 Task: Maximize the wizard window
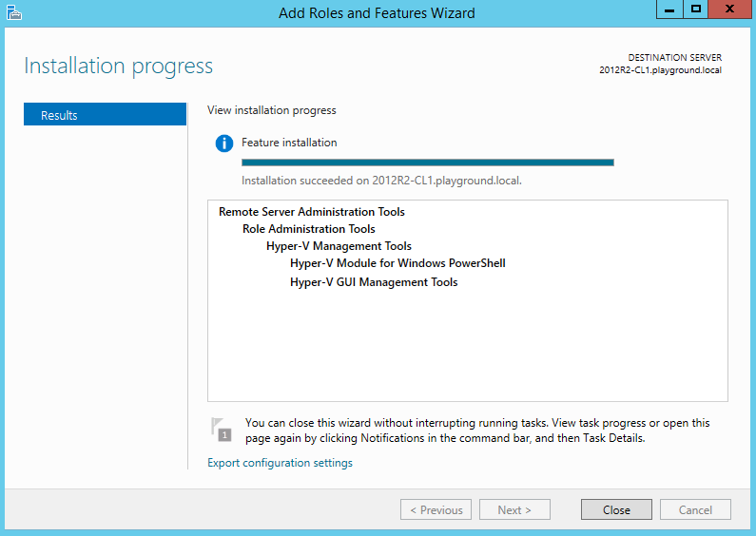pyautogui.click(x=695, y=10)
